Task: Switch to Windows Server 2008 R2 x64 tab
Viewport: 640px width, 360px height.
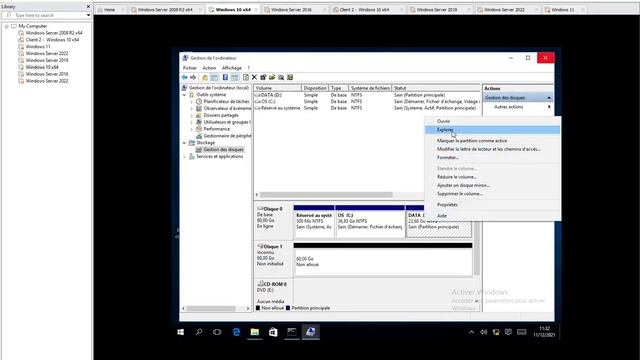Action: [165, 9]
